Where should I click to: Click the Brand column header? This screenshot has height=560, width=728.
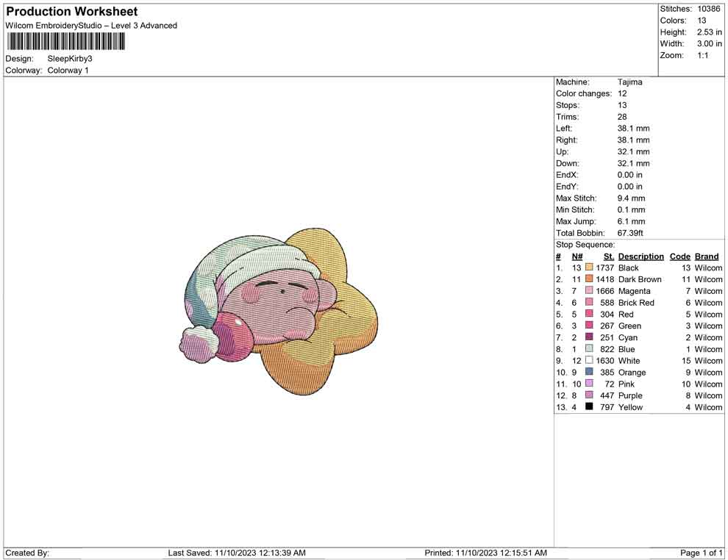(707, 256)
